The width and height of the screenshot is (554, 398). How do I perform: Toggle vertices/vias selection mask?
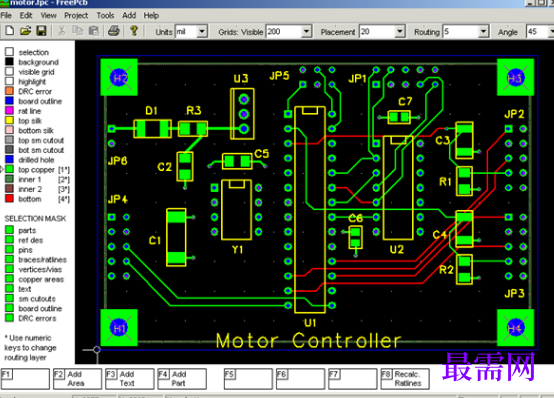[9, 269]
